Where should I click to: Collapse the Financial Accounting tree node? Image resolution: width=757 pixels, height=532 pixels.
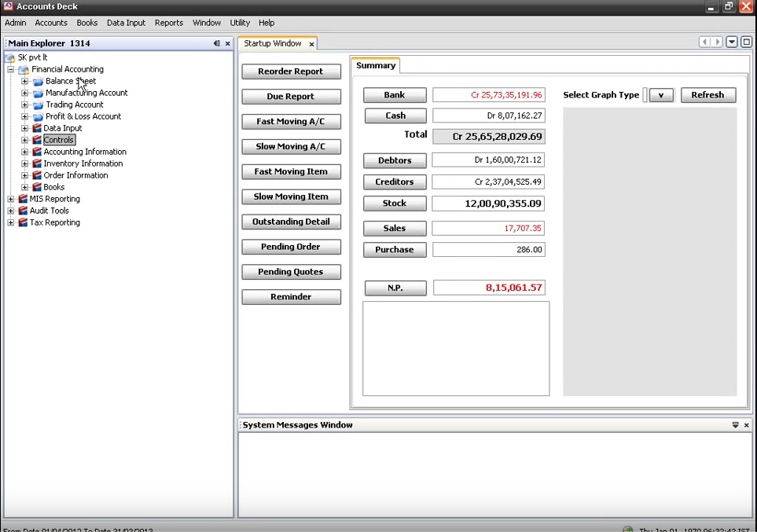tap(11, 69)
